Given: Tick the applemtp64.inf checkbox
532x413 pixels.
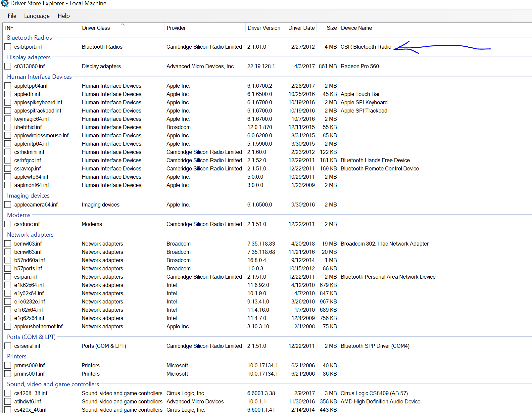Looking at the screenshot, I should (8, 144).
